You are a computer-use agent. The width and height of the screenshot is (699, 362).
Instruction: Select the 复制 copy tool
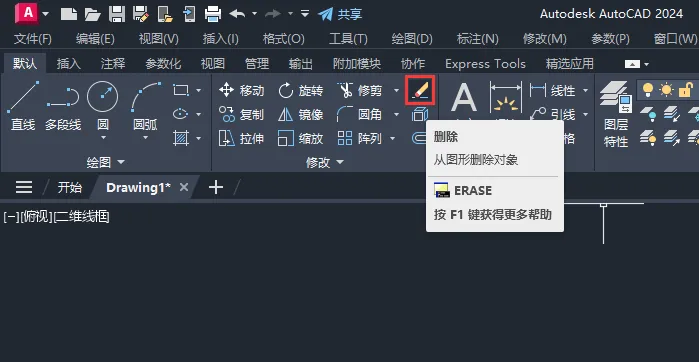point(242,115)
